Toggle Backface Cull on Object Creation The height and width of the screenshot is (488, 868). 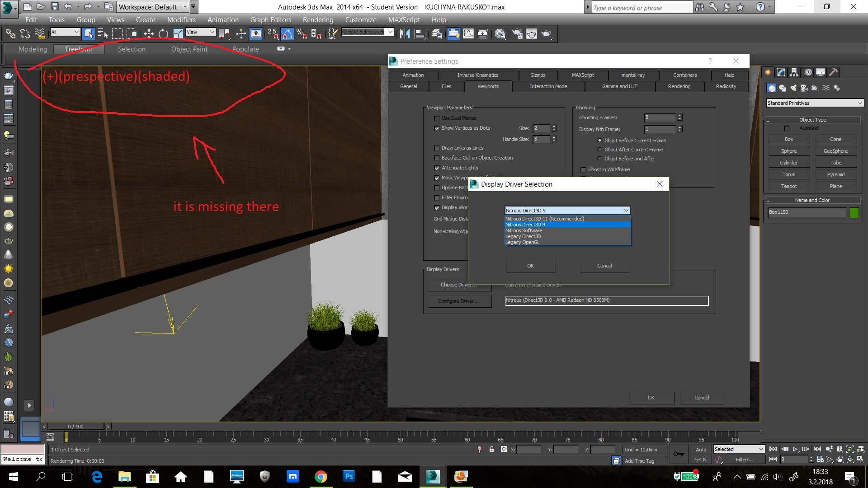tap(437, 158)
